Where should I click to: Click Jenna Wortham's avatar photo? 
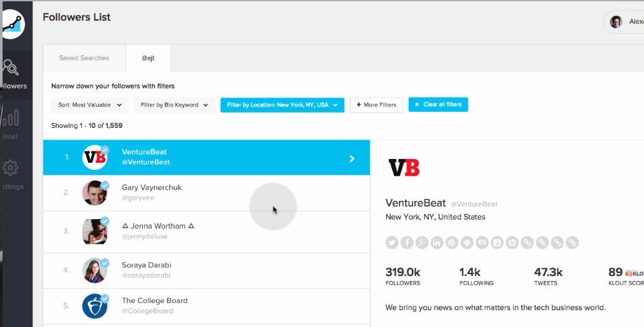94,231
